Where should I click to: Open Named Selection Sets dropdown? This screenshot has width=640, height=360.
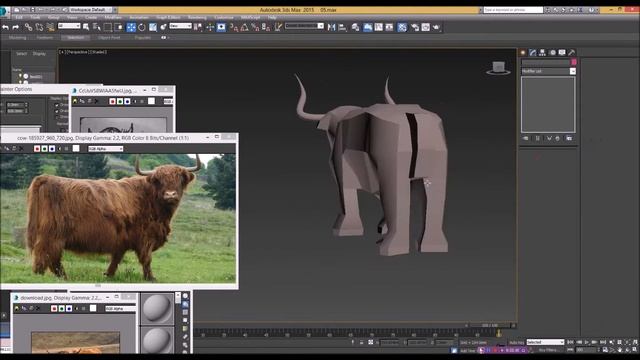304,26
